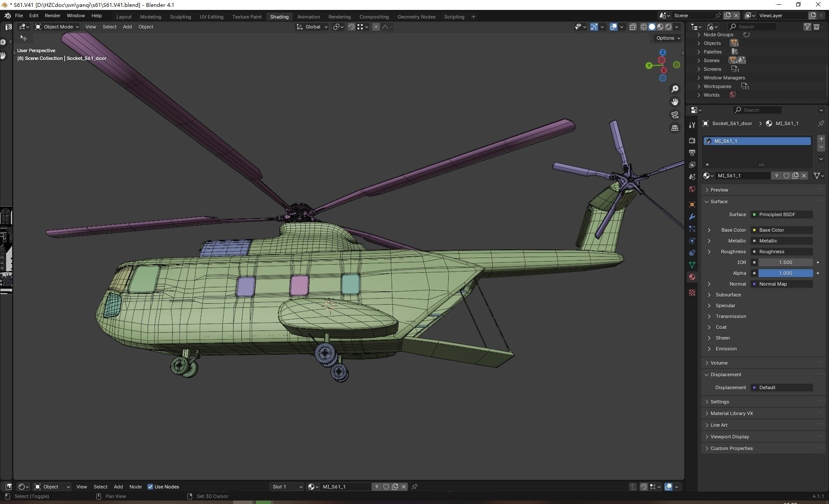This screenshot has width=829, height=504.
Task: Adjust the Alpha value slider
Action: (785, 273)
